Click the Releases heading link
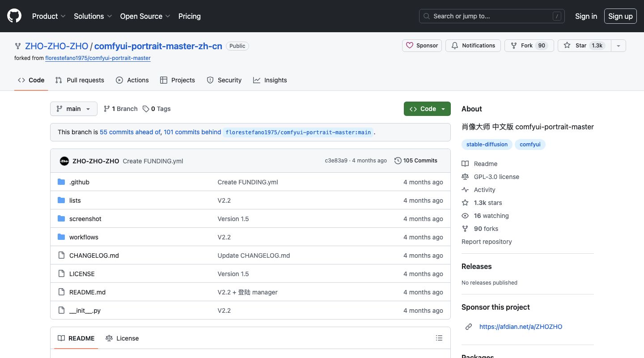The image size is (644, 358). [x=476, y=266]
